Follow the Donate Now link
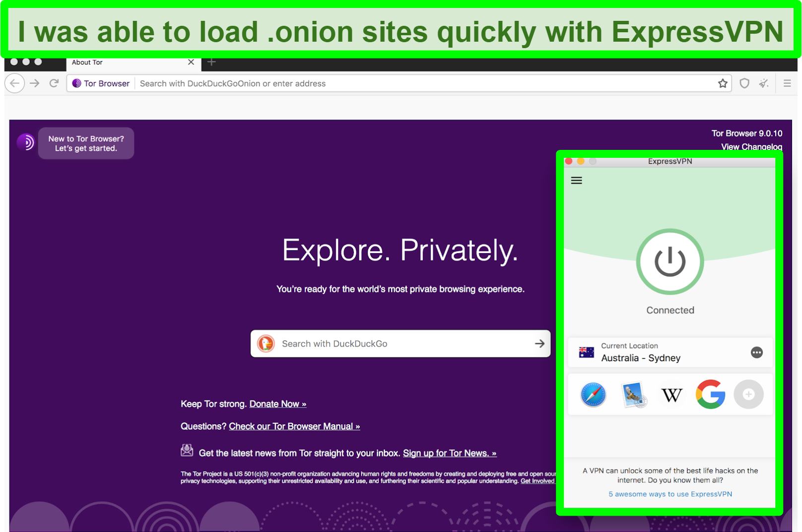This screenshot has height=532, width=802. click(278, 404)
